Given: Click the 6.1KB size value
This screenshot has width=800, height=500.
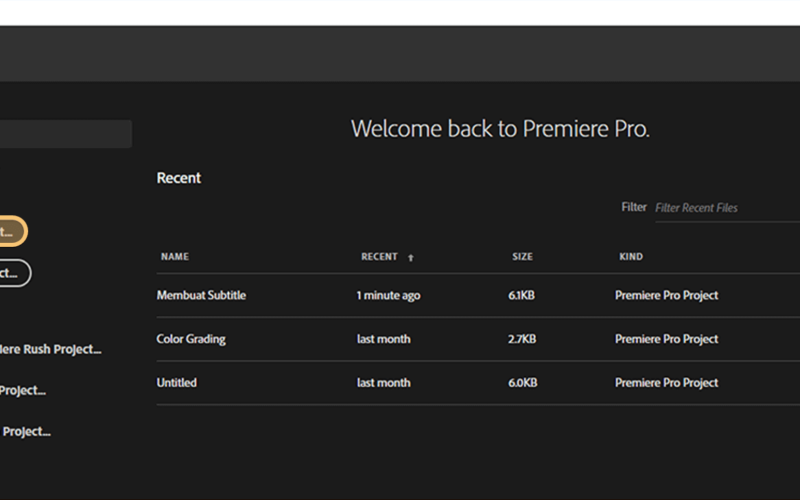Looking at the screenshot, I should point(521,295).
